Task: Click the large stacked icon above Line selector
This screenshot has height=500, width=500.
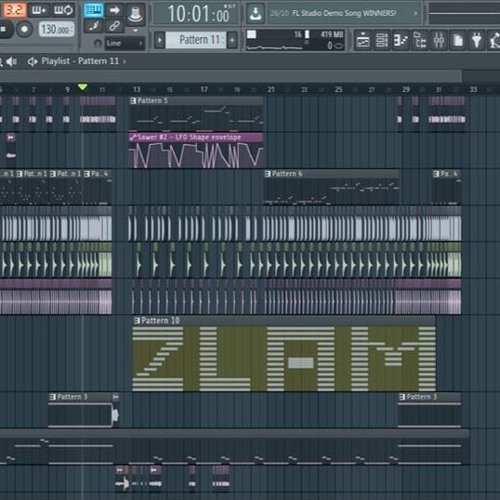Action: coord(135,14)
